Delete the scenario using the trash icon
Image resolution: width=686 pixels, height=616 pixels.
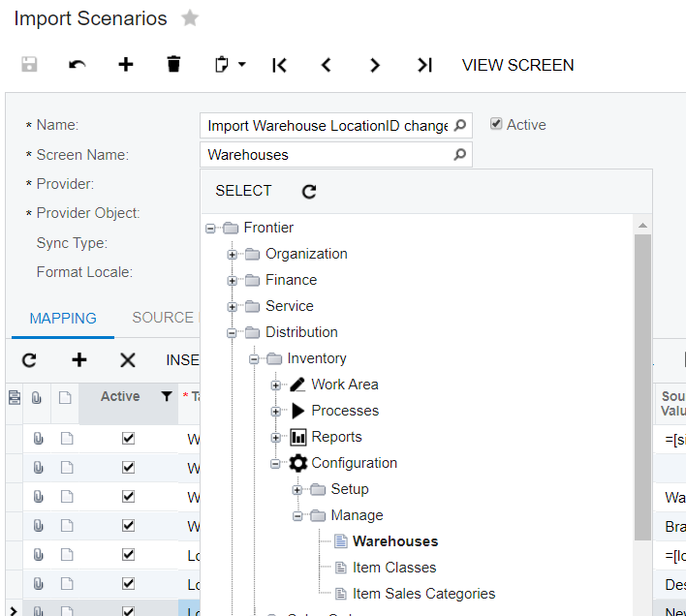(x=173, y=65)
